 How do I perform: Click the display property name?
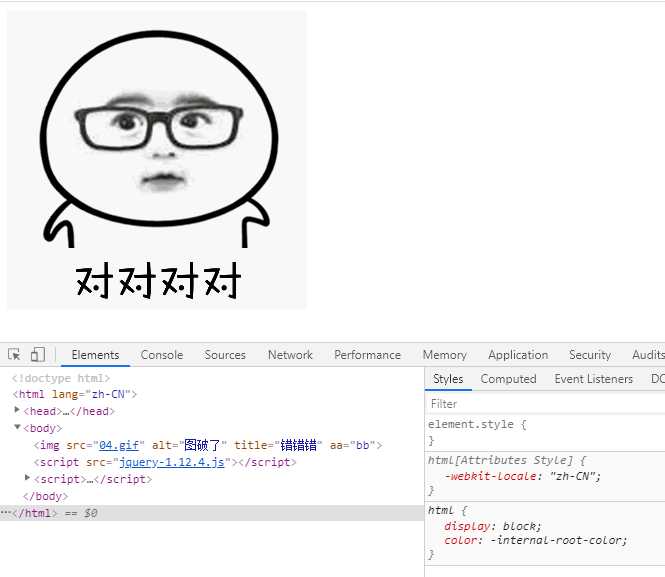(x=467, y=526)
